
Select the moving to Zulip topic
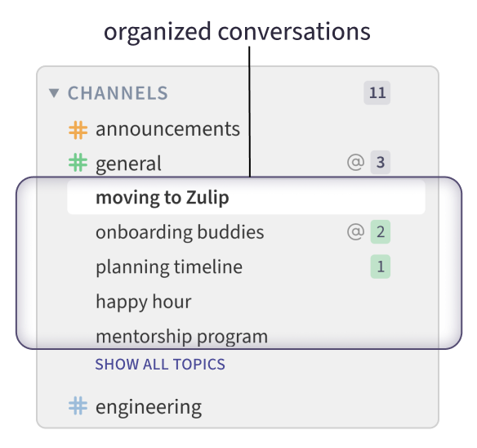coord(246,197)
